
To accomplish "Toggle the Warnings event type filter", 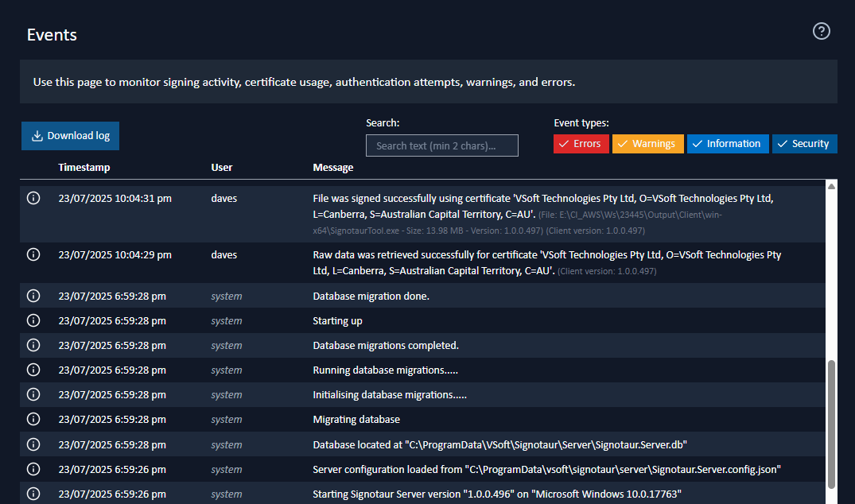I will coord(647,144).
